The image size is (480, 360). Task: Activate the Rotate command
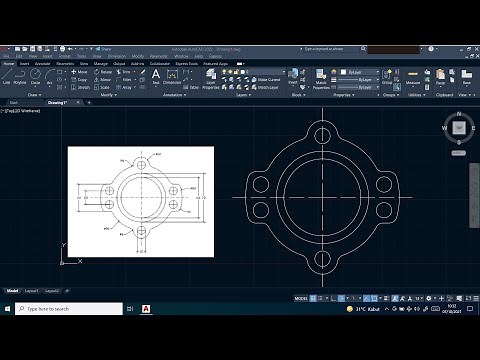pos(103,72)
